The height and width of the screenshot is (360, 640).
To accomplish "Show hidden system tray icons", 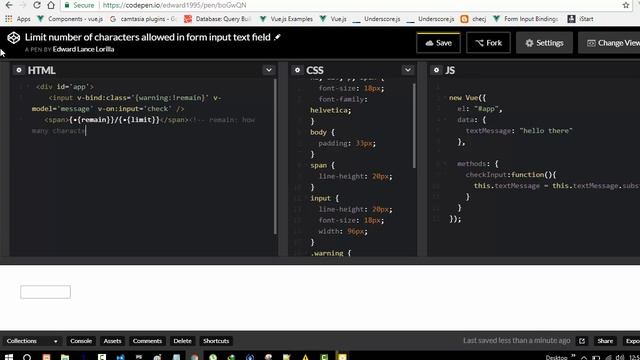I will point(584,358).
